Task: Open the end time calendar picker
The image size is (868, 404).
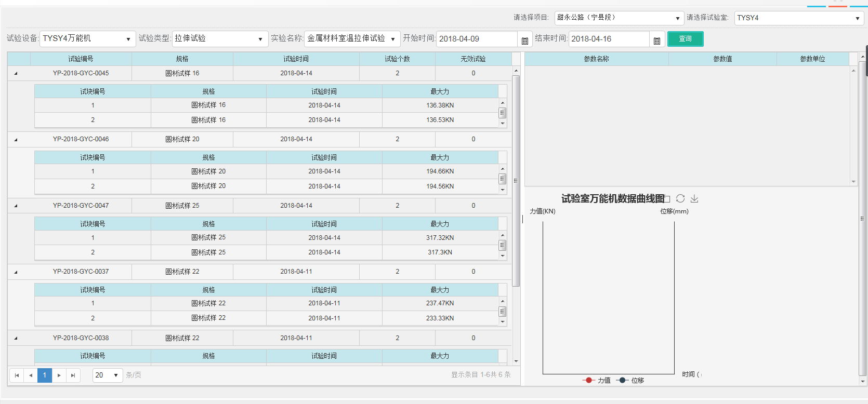Action: [x=657, y=40]
